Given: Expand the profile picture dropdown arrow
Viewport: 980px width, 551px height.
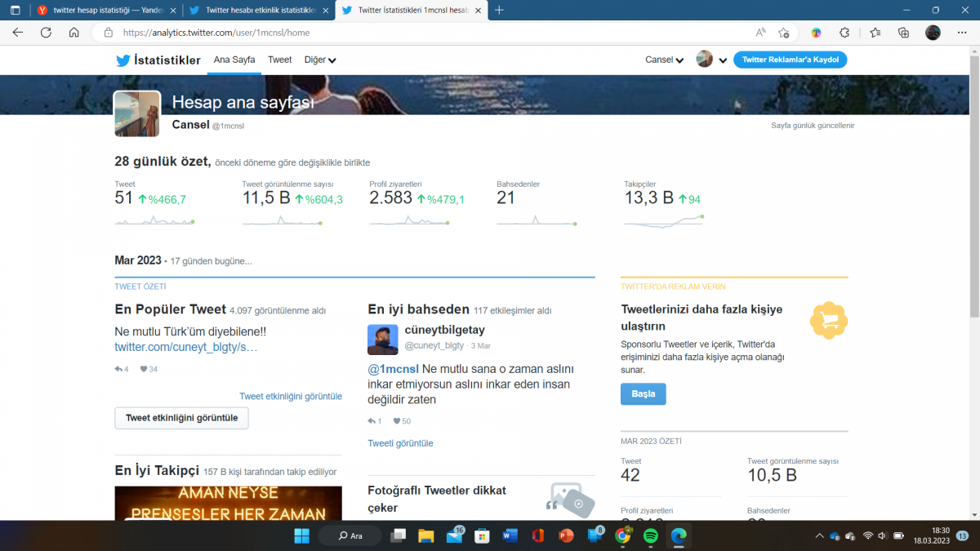Looking at the screenshot, I should point(723,60).
